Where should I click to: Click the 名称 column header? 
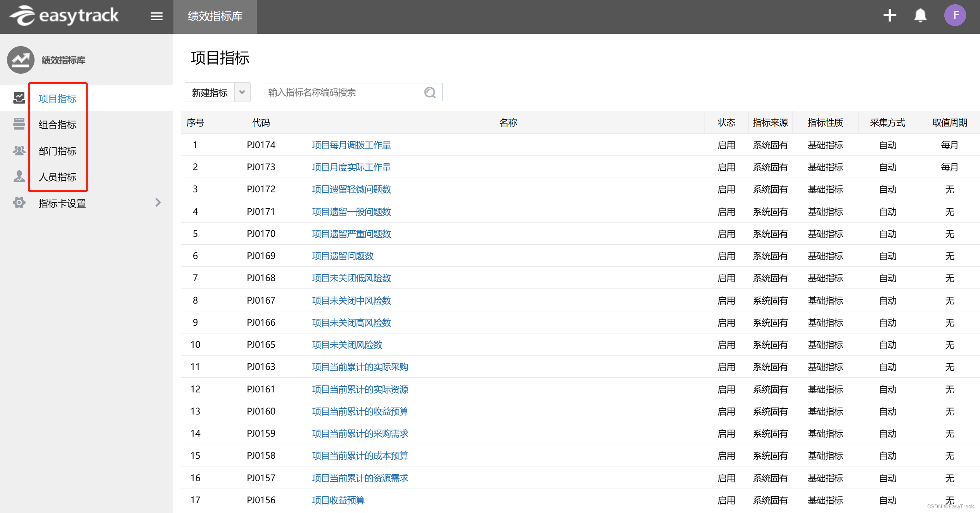(x=508, y=123)
